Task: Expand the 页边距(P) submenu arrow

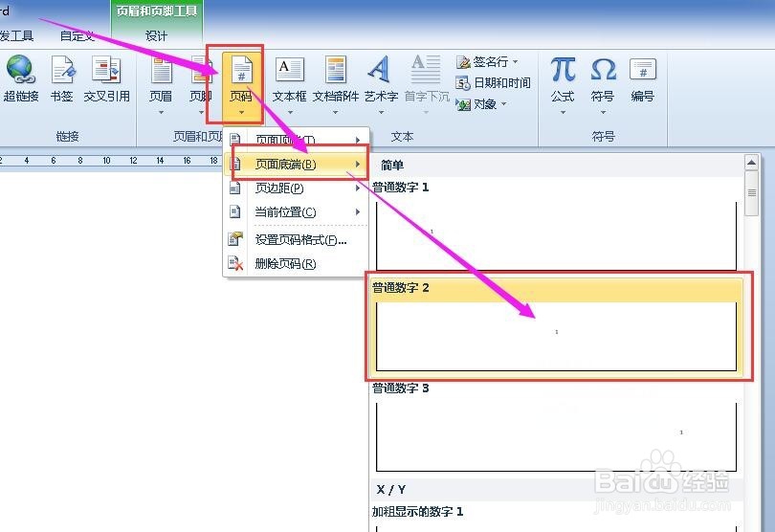Action: tap(358, 188)
